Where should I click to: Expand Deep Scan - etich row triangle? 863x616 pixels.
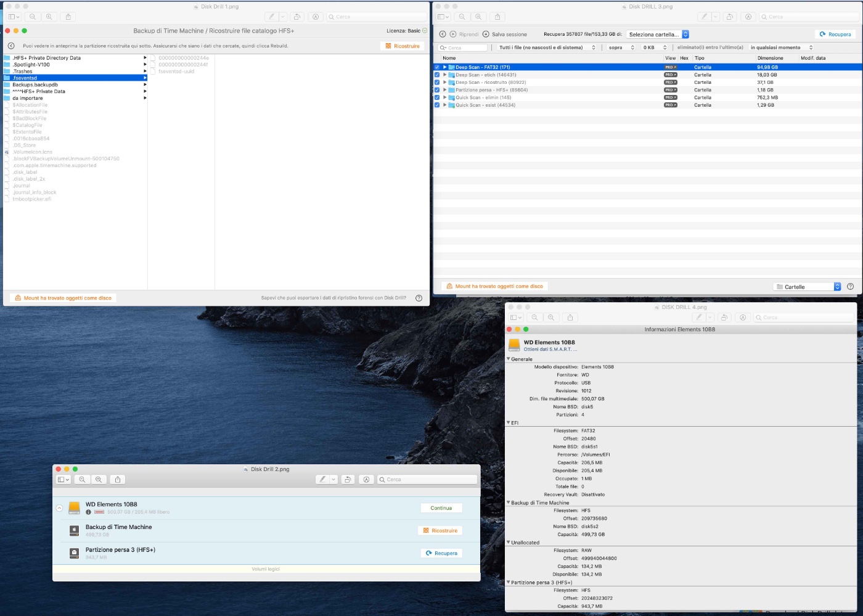444,75
